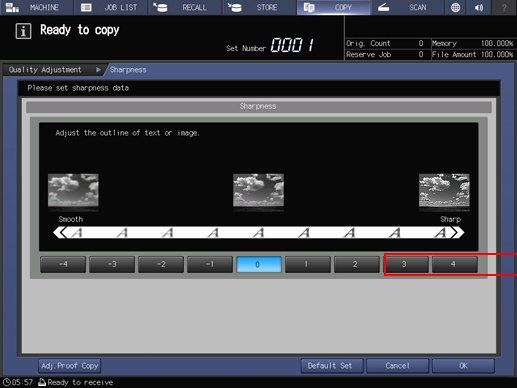Click the globe language icon
This screenshot has height=388, width=517.
(x=455, y=7)
